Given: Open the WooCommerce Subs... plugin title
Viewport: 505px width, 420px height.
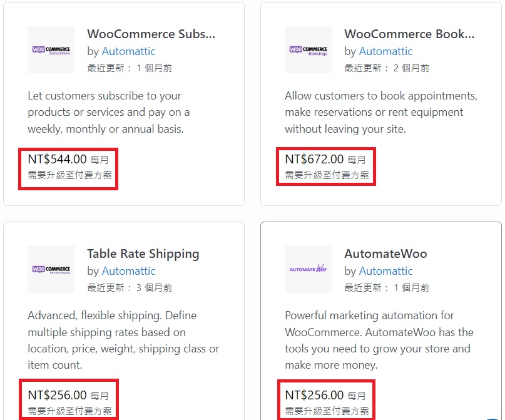Looking at the screenshot, I should (x=151, y=34).
